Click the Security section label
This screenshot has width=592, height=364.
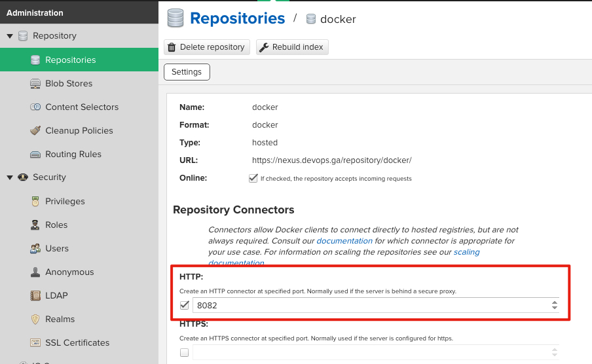[x=50, y=177]
